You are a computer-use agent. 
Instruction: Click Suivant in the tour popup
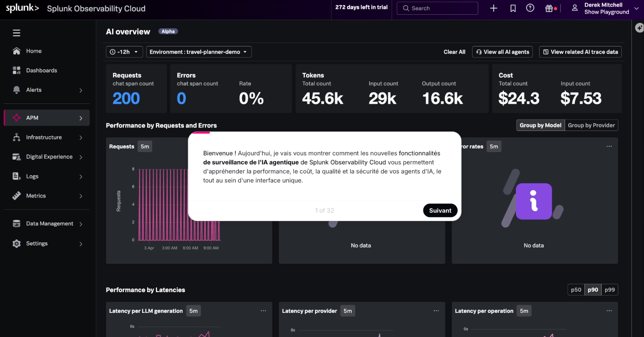pyautogui.click(x=440, y=211)
